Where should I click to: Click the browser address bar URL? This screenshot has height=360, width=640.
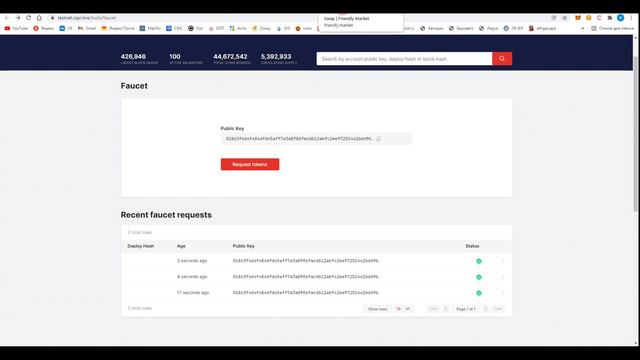tap(87, 18)
